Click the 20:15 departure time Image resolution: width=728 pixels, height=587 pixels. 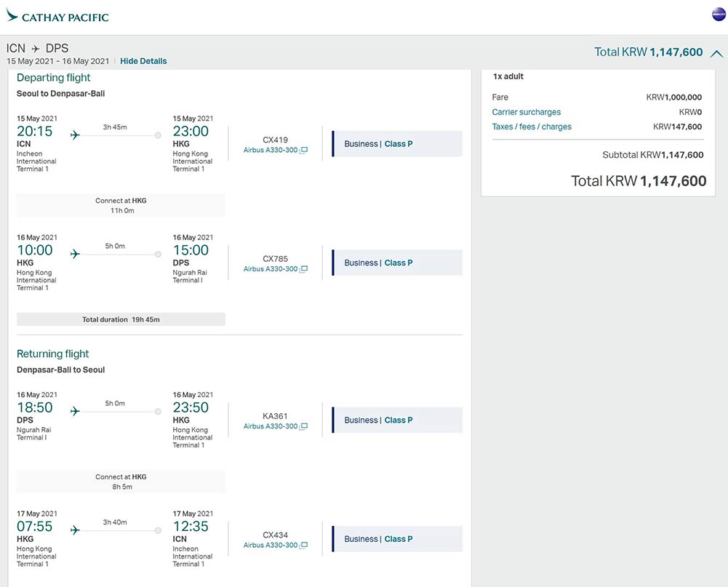pyautogui.click(x=35, y=132)
